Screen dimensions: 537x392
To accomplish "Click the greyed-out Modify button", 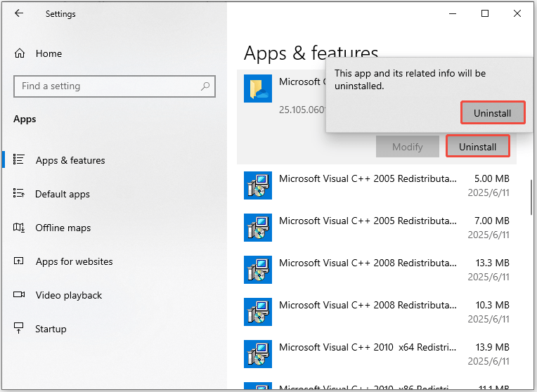I will coord(408,147).
